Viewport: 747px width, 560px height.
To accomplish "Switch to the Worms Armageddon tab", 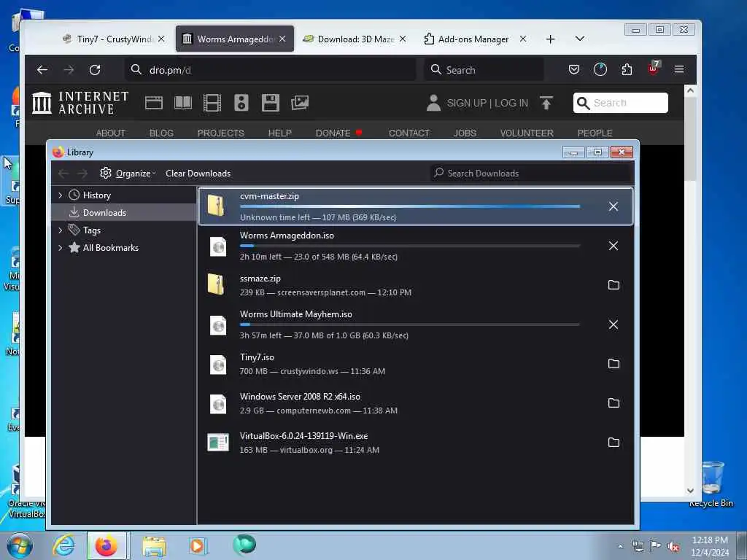I will tap(234, 39).
